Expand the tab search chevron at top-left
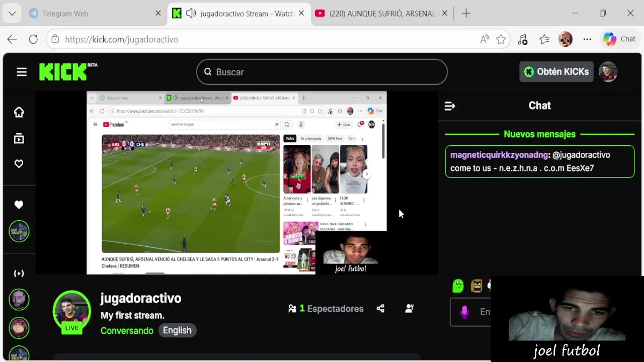Viewport: 644px width, 362px height. coord(12,14)
